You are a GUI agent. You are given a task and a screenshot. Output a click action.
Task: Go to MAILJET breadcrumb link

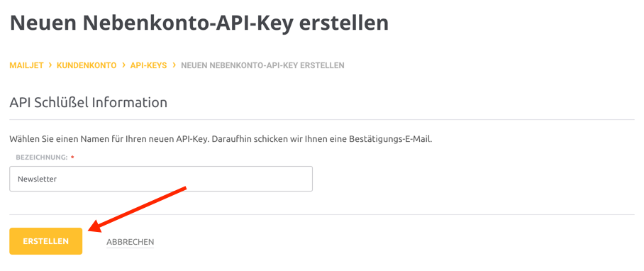26,66
